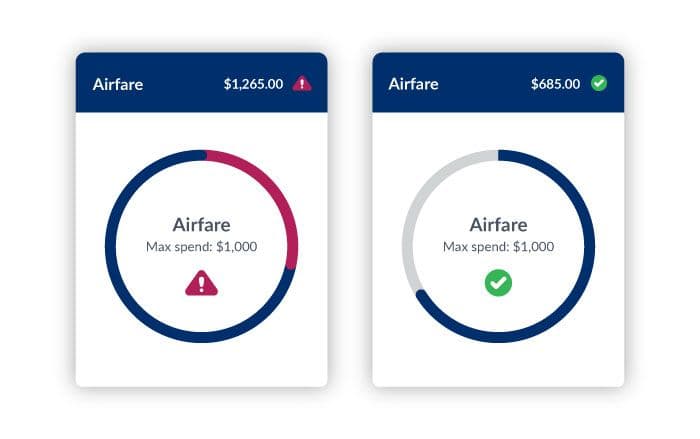Click the large green checkmark in right chart
This screenshot has width=700, height=439.
pos(498,284)
